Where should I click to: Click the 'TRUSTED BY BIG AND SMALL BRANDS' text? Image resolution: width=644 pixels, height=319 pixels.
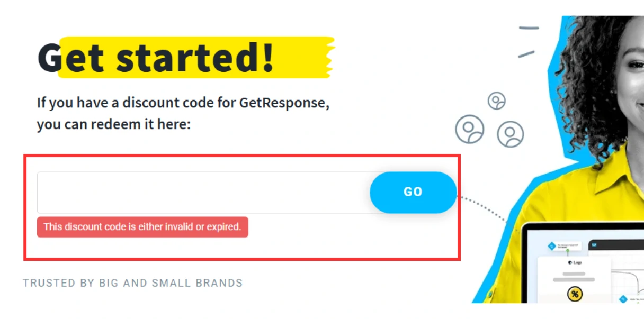(x=133, y=283)
